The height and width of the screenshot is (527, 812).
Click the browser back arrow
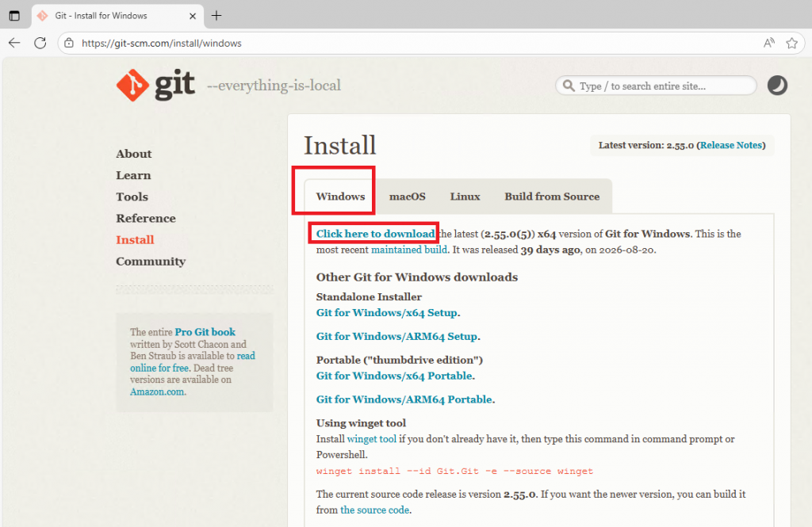(x=14, y=43)
